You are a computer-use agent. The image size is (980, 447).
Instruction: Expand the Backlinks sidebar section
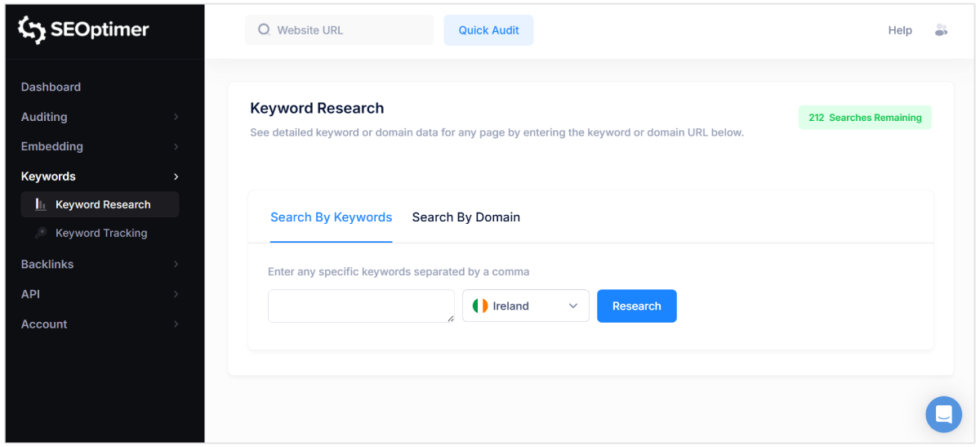coord(100,264)
